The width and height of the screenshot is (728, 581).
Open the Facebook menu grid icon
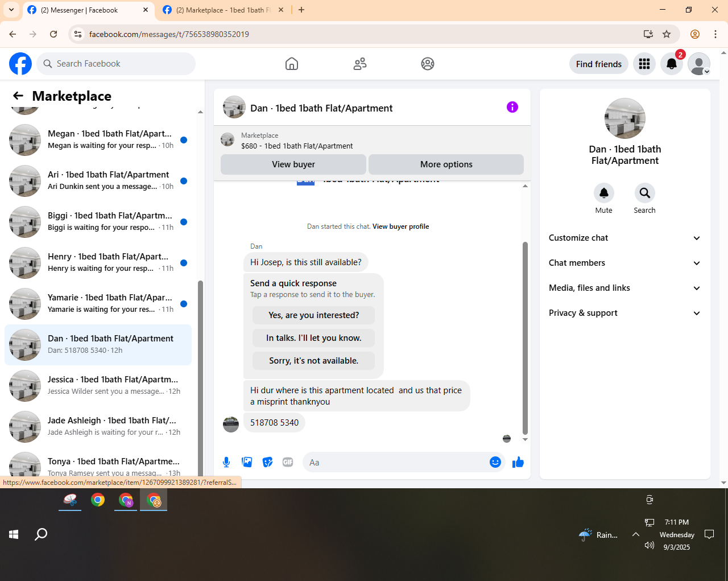pyautogui.click(x=644, y=64)
